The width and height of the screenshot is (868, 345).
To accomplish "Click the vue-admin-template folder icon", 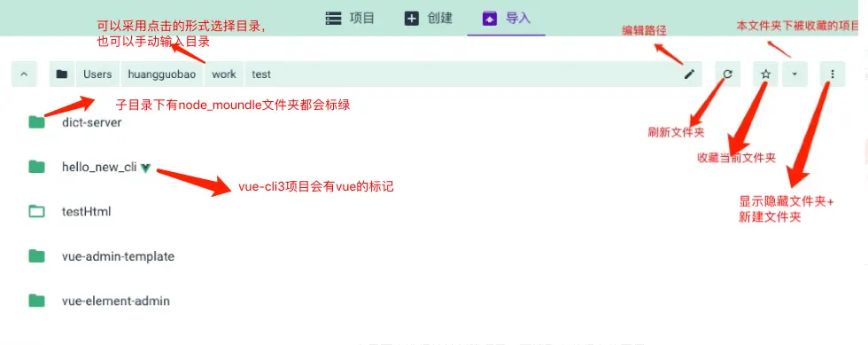I will pos(36,255).
